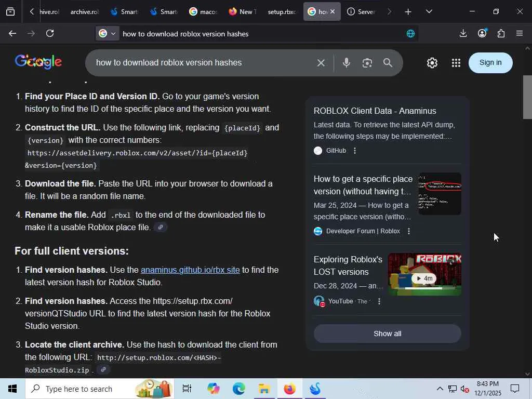
Task: Open the Firefox View icon in tab bar
Action: (10, 11)
